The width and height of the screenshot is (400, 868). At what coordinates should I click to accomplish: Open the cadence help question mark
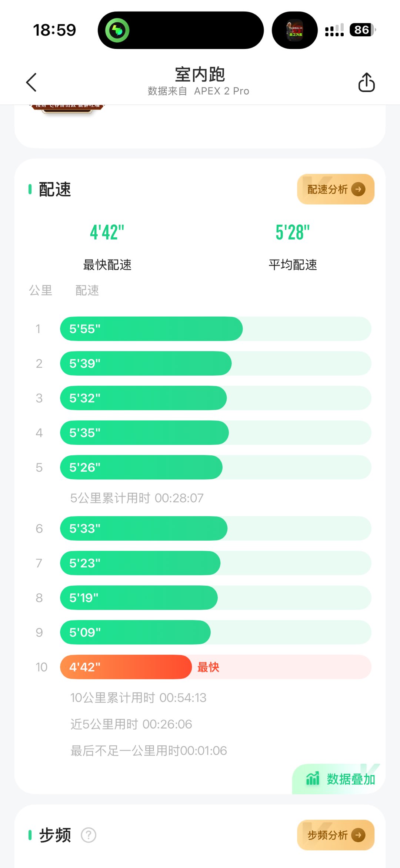pos(89,835)
